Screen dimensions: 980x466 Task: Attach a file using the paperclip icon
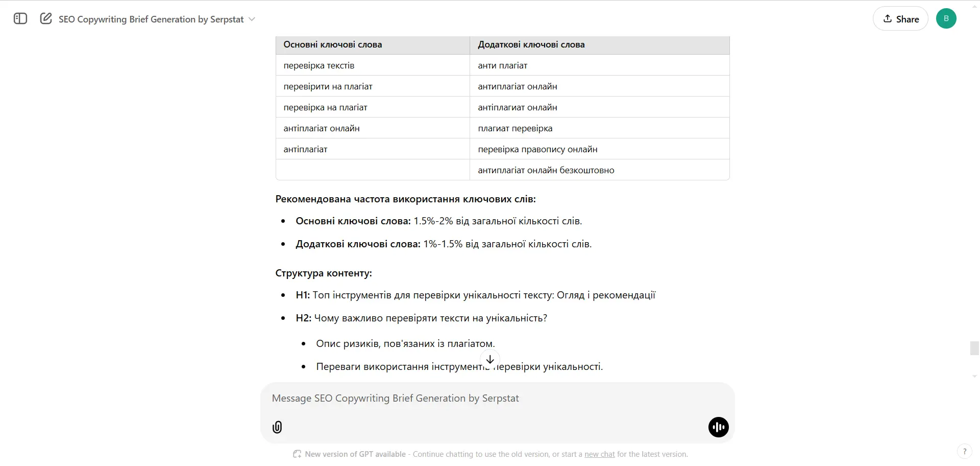pos(277,427)
